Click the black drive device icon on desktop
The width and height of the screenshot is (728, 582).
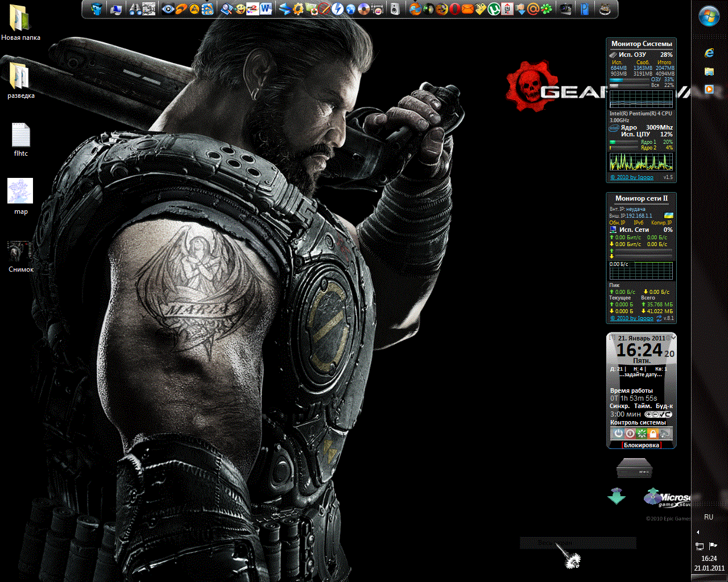pyautogui.click(x=634, y=469)
